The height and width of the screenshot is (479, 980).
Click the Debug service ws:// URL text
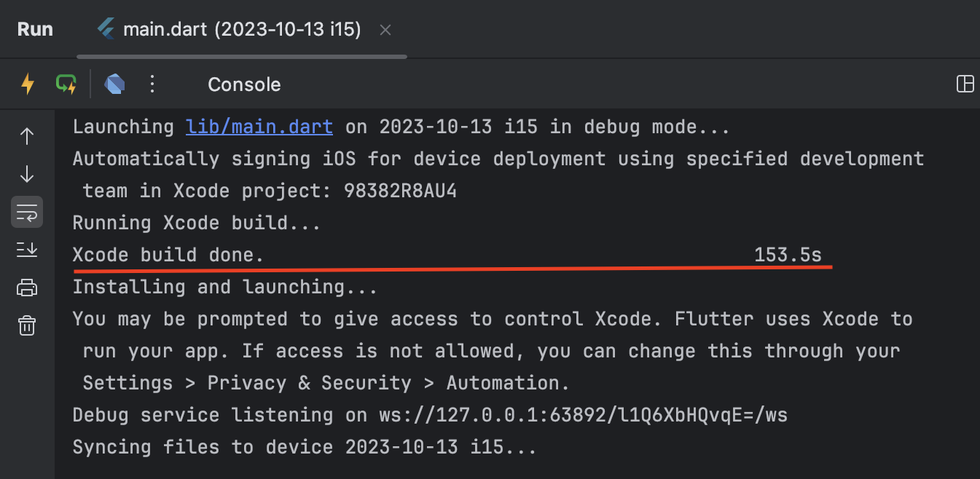[583, 415]
